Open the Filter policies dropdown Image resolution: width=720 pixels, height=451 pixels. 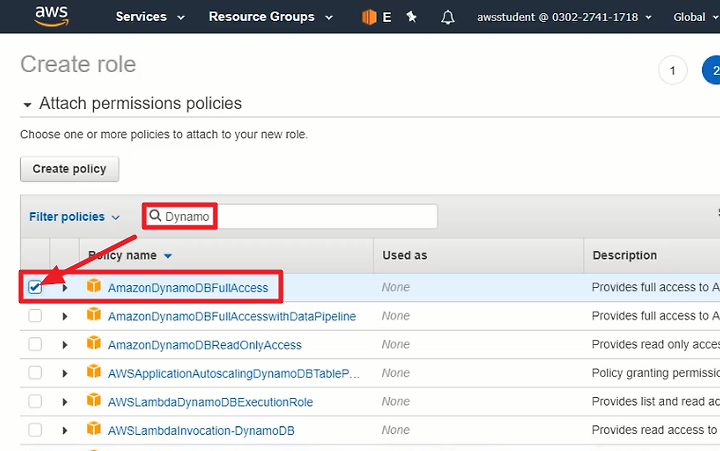74,217
